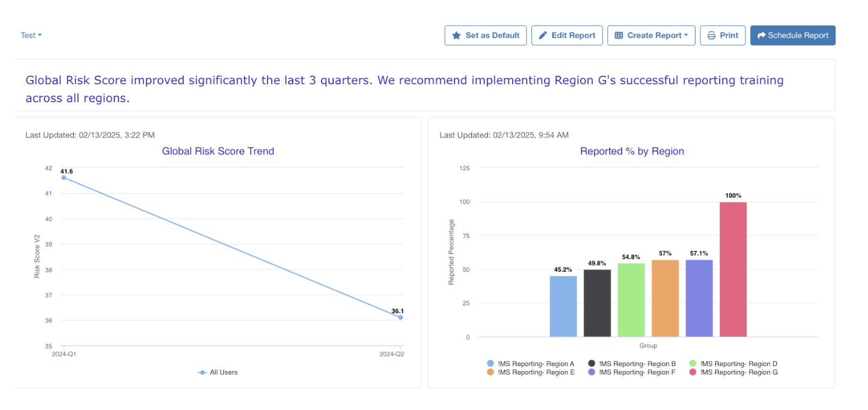Expand the Test report selector caret
Image resolution: width=868 pixels, height=410 pixels.
[x=40, y=35]
